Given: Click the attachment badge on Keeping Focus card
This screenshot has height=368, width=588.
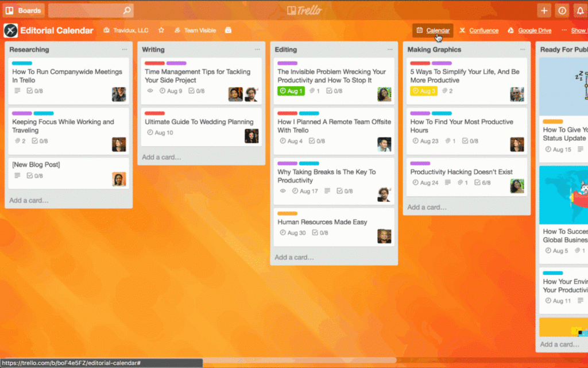Looking at the screenshot, I should pos(20,141).
